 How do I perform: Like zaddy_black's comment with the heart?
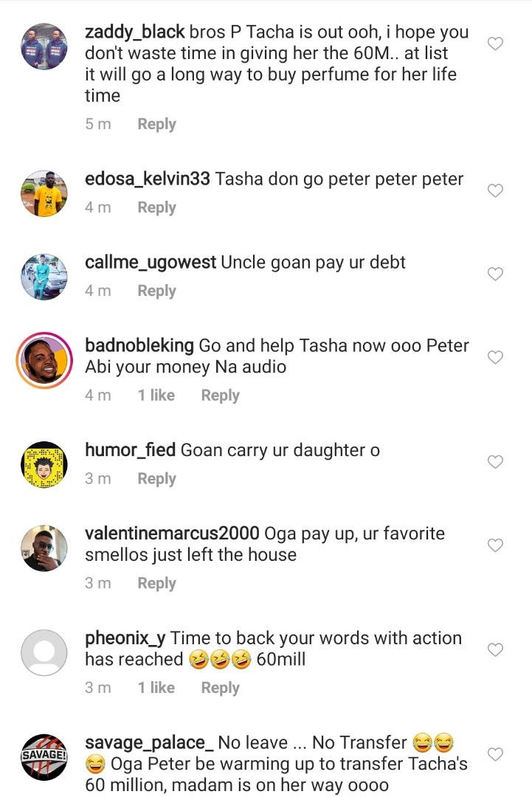(x=496, y=44)
